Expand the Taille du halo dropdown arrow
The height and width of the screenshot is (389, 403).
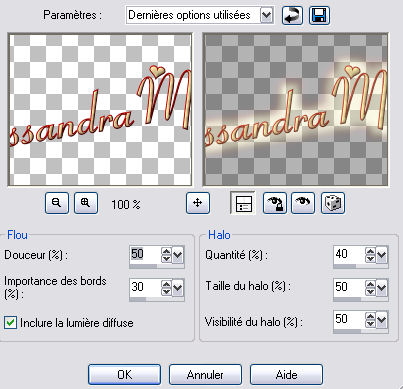click(x=382, y=288)
